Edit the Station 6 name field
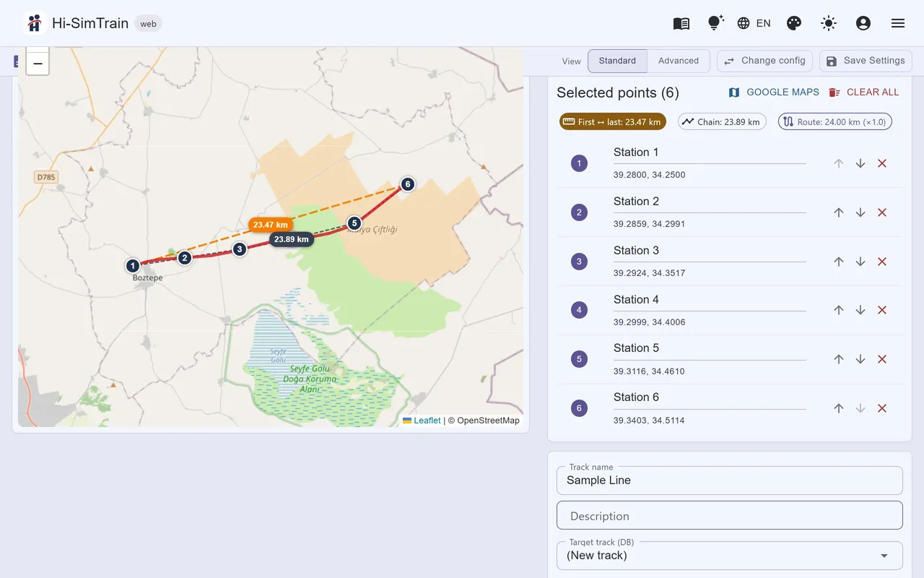This screenshot has height=578, width=924. pos(710,398)
